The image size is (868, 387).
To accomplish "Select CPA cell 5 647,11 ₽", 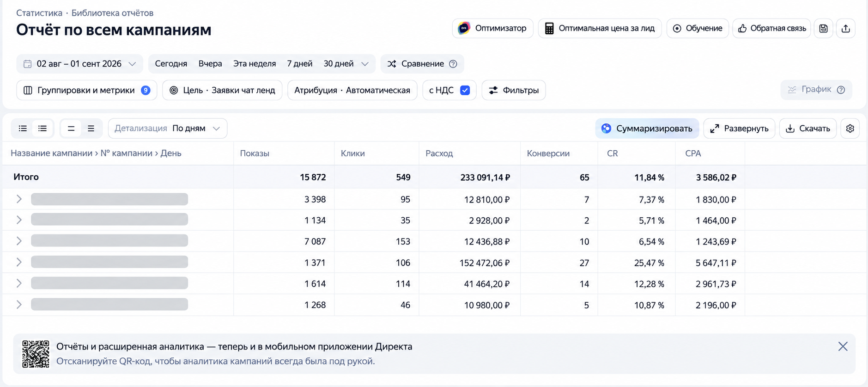I will tap(716, 263).
